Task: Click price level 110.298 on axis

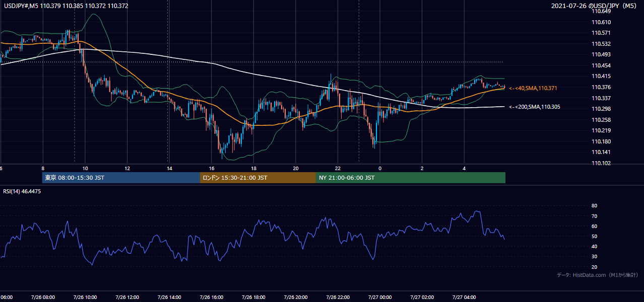Action: (601, 109)
